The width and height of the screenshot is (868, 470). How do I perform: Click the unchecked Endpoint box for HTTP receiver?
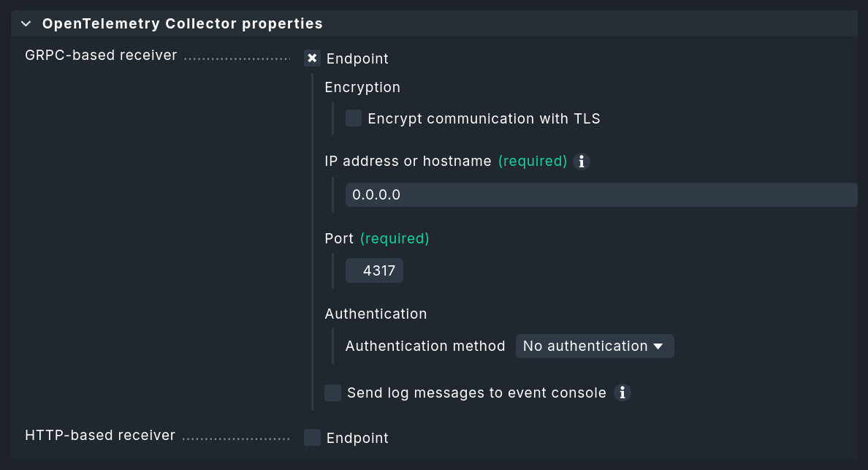coord(312,437)
